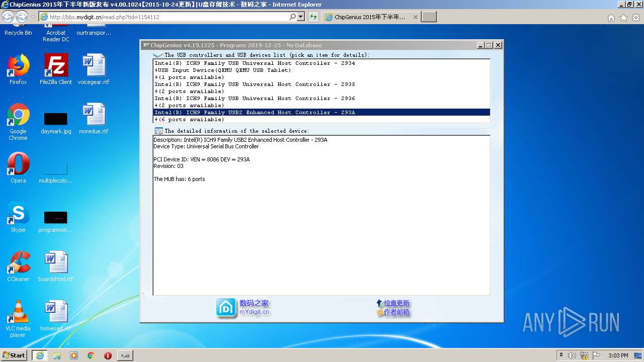Open boardshtml.rtf document

(x=56, y=266)
